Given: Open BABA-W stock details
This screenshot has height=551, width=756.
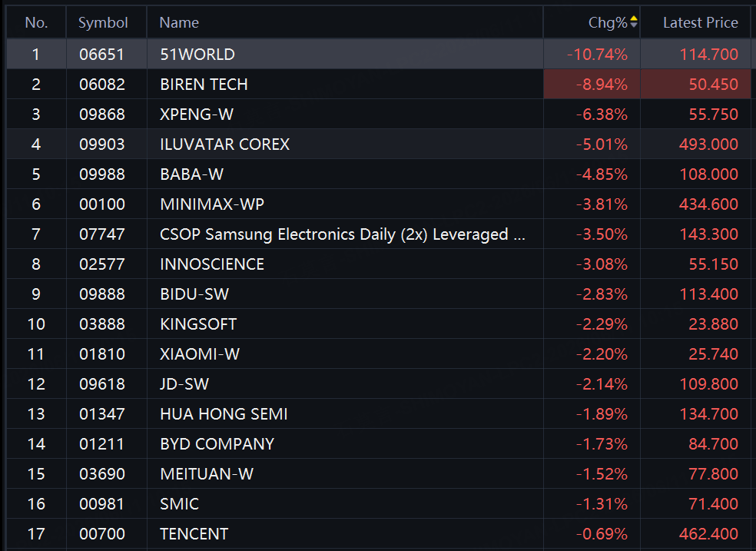Looking at the screenshot, I should (379, 174).
